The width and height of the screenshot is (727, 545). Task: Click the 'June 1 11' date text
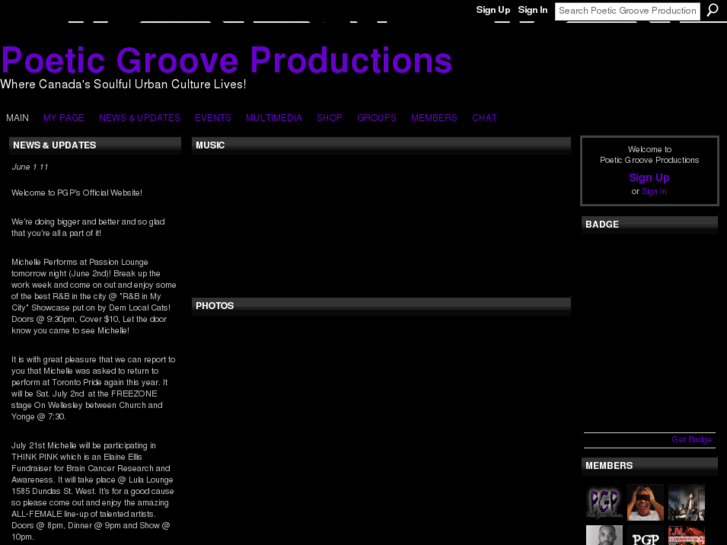[30, 167]
